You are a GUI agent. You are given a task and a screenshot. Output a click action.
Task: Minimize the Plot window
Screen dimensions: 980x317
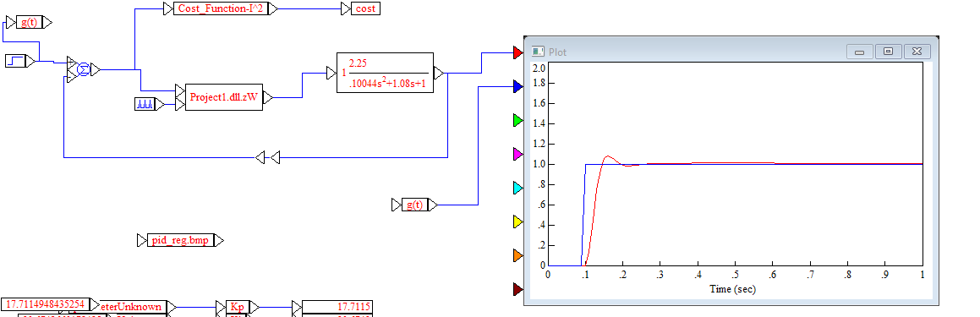860,52
